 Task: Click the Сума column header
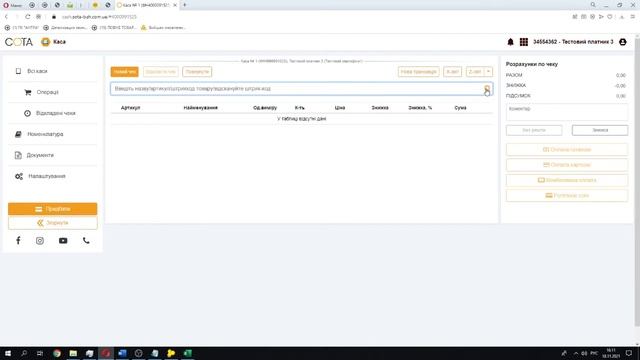tap(460, 108)
